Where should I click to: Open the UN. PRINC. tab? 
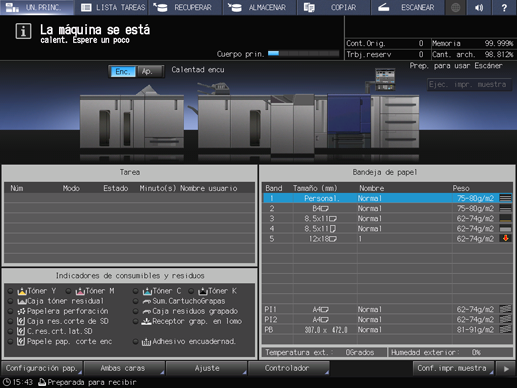point(37,7)
